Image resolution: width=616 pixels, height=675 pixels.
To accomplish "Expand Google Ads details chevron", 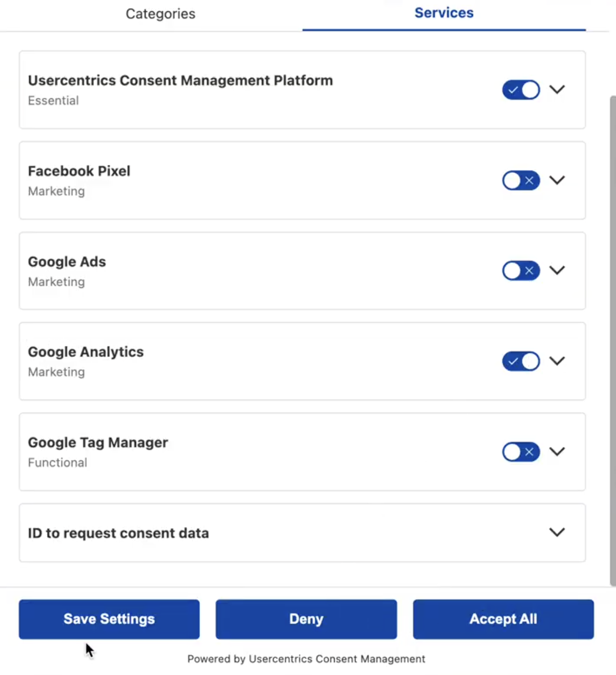I will (x=557, y=270).
